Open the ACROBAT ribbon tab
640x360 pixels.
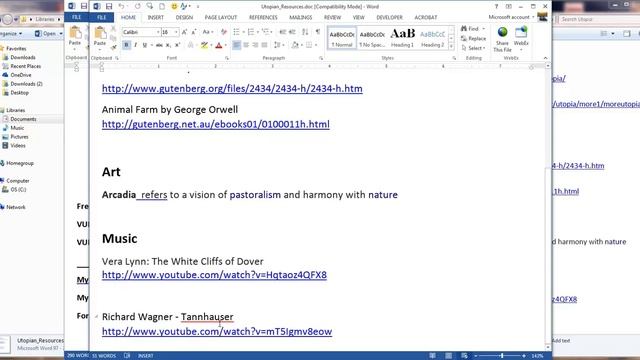tap(426, 18)
